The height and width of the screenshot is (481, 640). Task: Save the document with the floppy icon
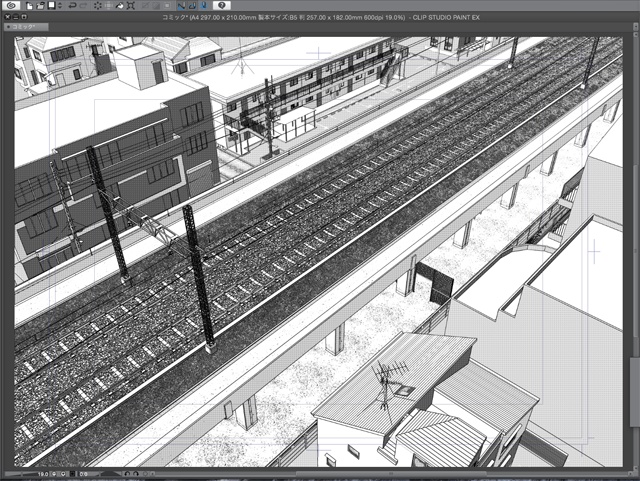[x=51, y=6]
